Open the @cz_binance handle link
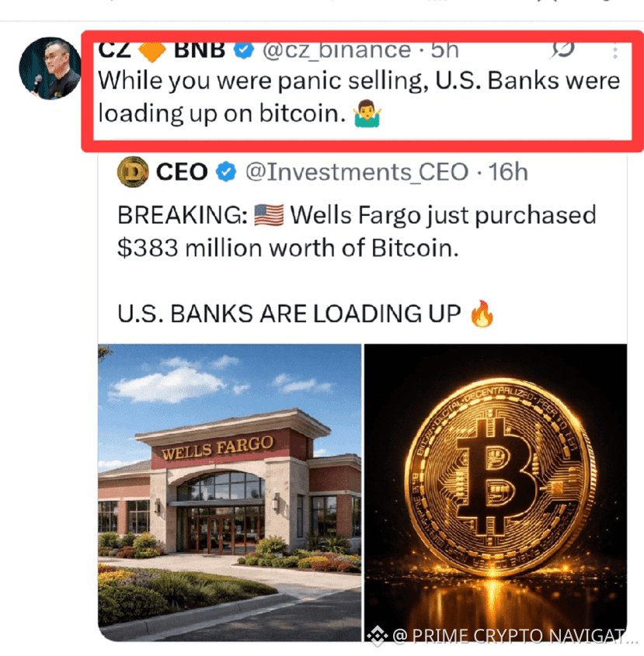This screenshot has width=644, height=656. click(336, 50)
